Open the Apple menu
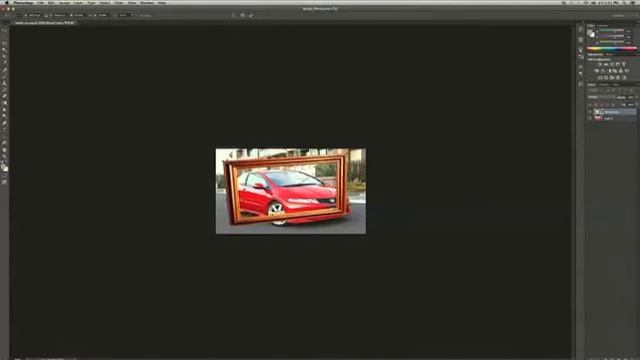This screenshot has height=360, width=640. pos(6,2)
